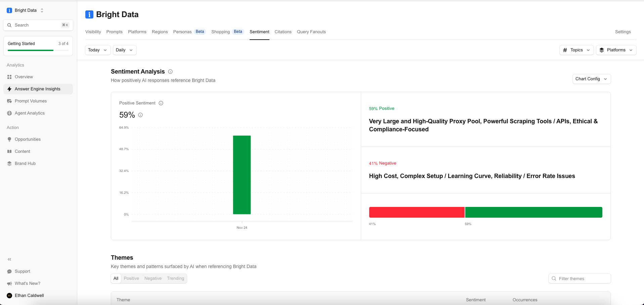Open the Daily interval dropdown
Viewport: 644px width, 305px height.
tap(125, 50)
